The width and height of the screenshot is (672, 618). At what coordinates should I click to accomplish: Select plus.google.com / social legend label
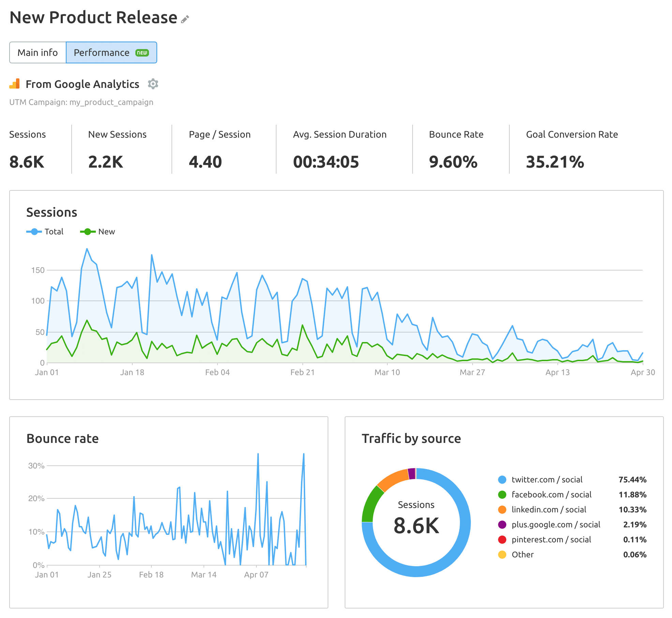[x=556, y=525]
